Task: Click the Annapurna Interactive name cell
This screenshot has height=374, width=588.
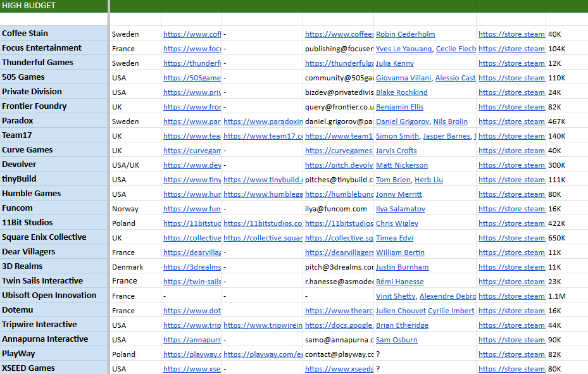Action: [54, 339]
